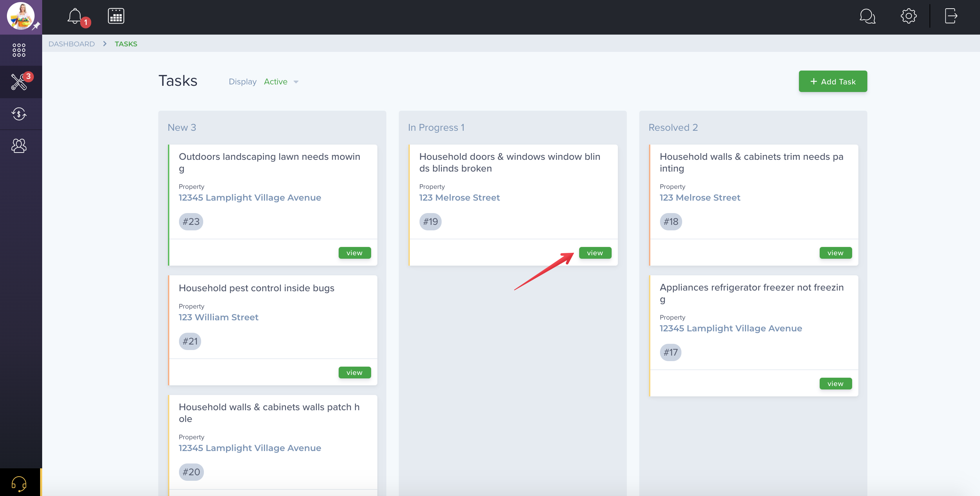
Task: Open 12345 Lamplight Village Avenue link on task #17
Action: point(731,328)
